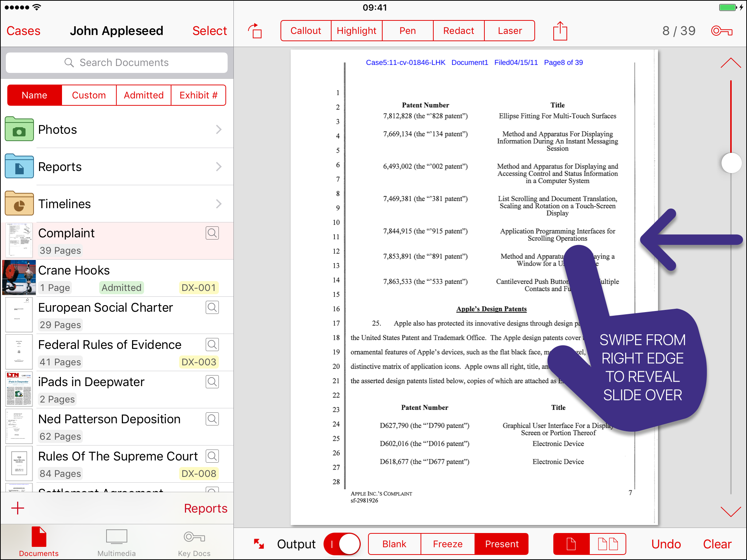This screenshot has height=560, width=747.
Task: Open the iPads in Deepwater thumbnail
Action: (x=19, y=389)
